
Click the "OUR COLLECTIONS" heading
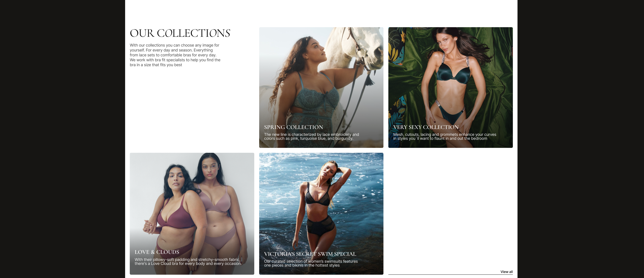point(180,33)
